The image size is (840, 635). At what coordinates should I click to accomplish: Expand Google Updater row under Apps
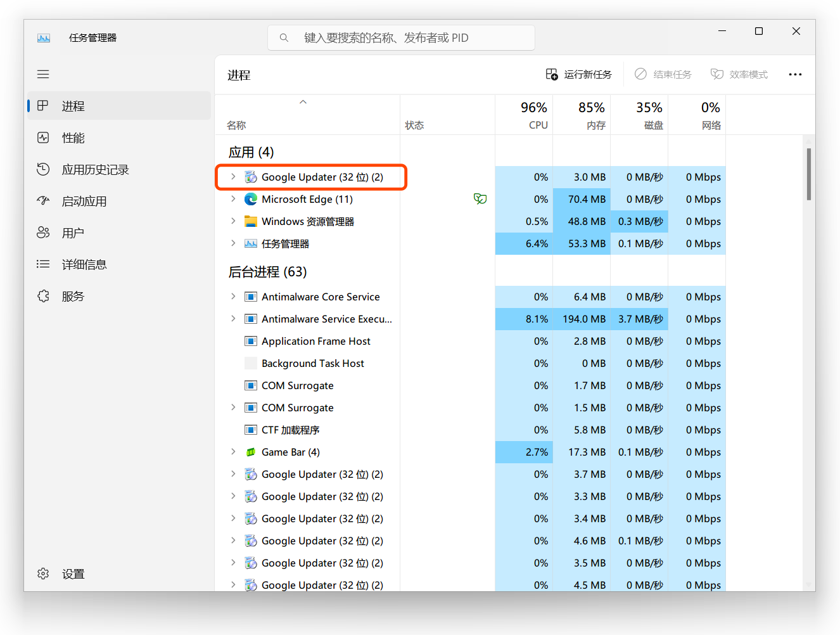click(233, 177)
